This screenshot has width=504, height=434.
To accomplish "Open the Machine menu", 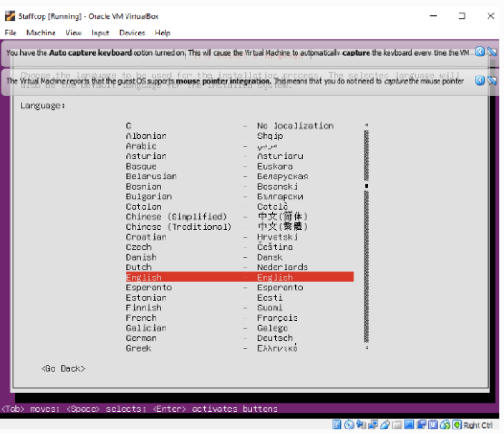I will [41, 33].
